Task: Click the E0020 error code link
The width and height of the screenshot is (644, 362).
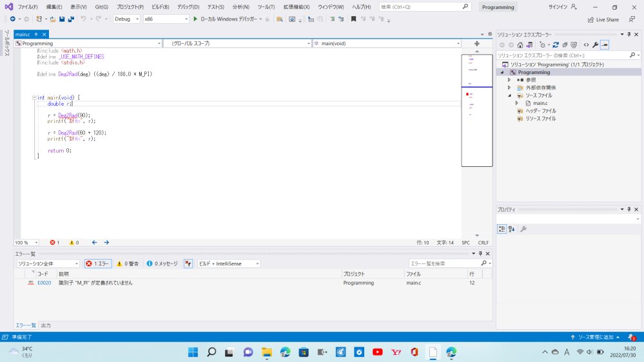Action: pyautogui.click(x=44, y=283)
